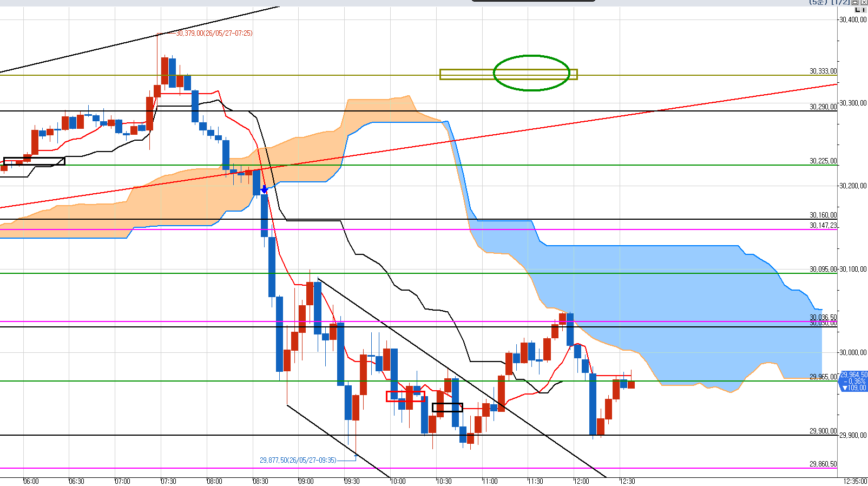Select the high label 30,379.00(26/05/27-07:25)
Screen dimensions: 868x486
214,33
